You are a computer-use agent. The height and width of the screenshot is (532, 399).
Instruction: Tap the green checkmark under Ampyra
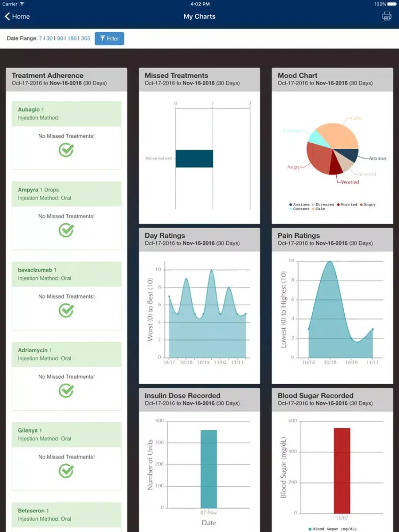(66, 230)
